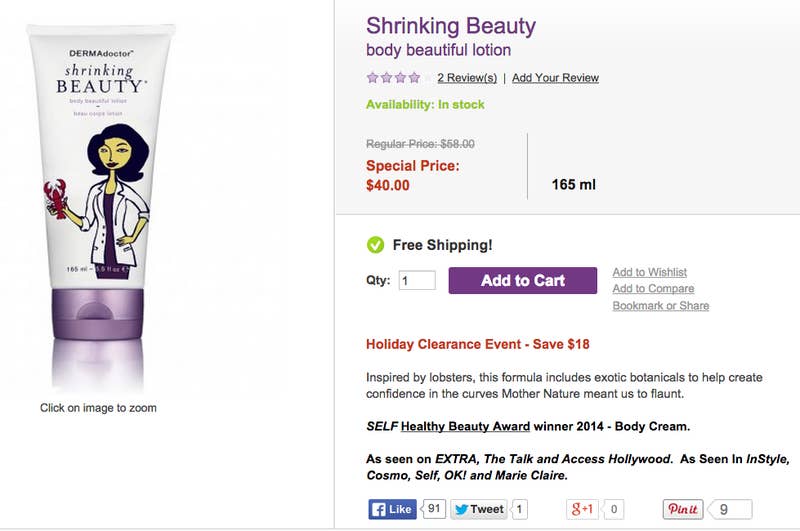Open the 2 Review(s) link

pos(467,78)
